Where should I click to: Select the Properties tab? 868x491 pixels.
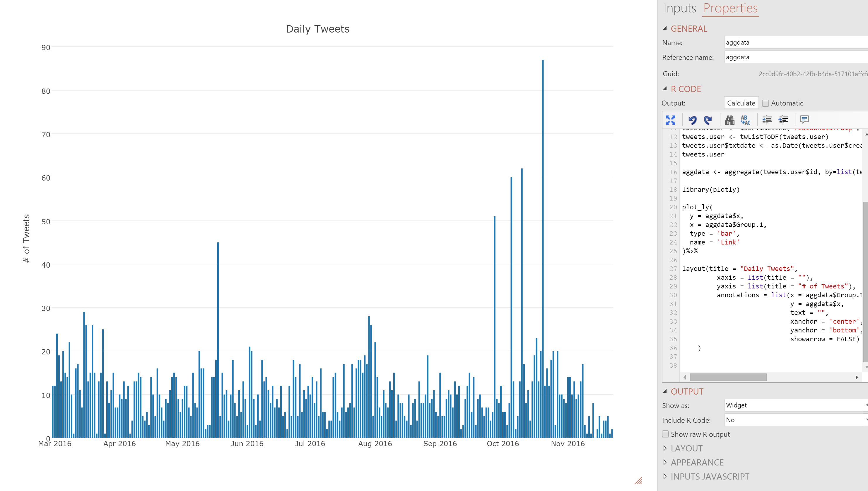[730, 8]
